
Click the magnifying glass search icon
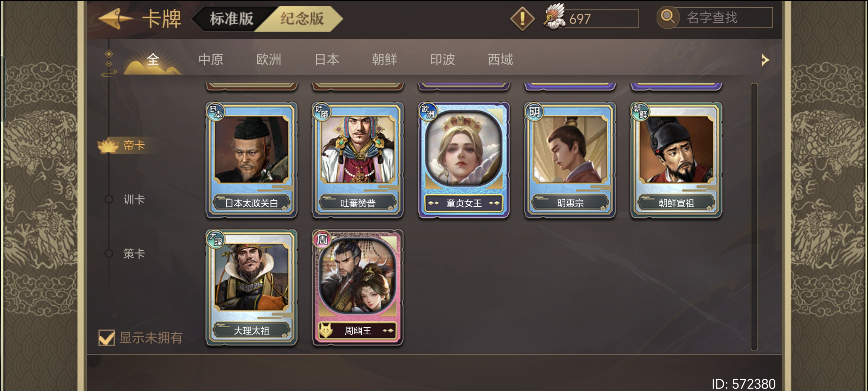tap(668, 17)
